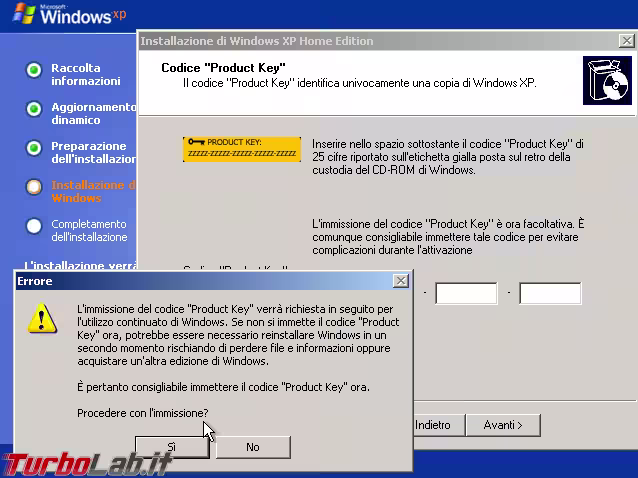Go back with the Indietro button
The width and height of the screenshot is (638, 478).
click(x=439, y=425)
